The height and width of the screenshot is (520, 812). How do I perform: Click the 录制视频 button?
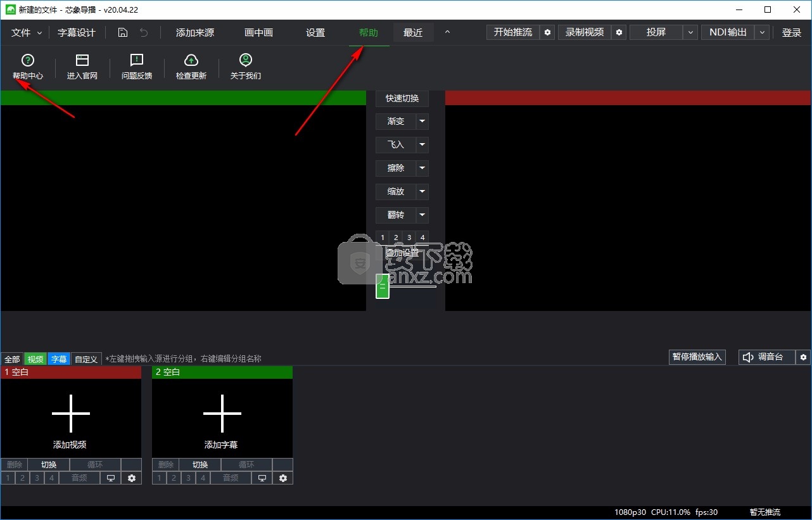click(x=585, y=32)
